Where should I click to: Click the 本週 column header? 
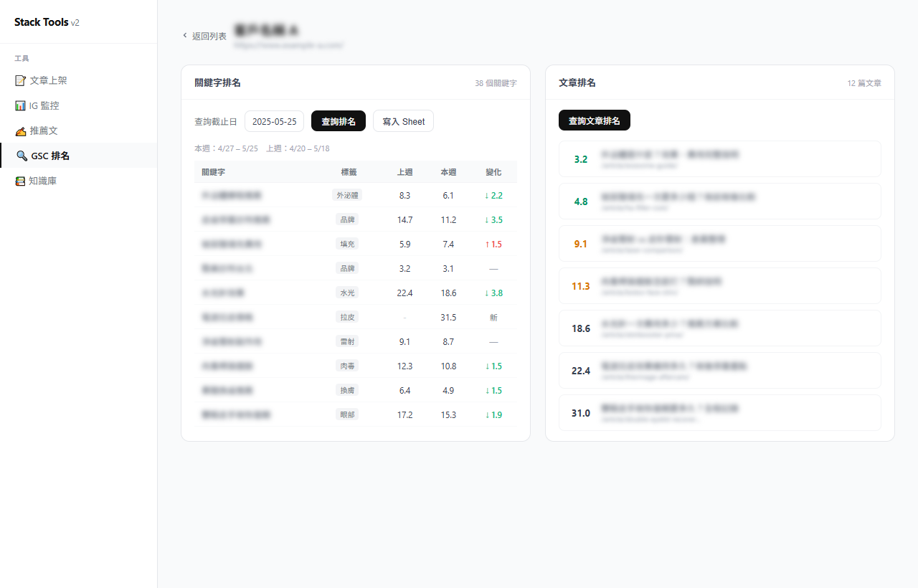click(x=448, y=172)
